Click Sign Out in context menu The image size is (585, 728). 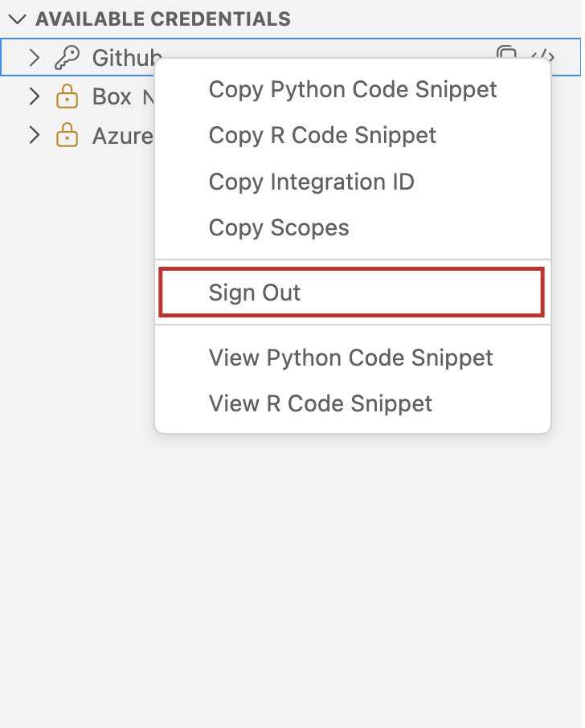coord(255,292)
